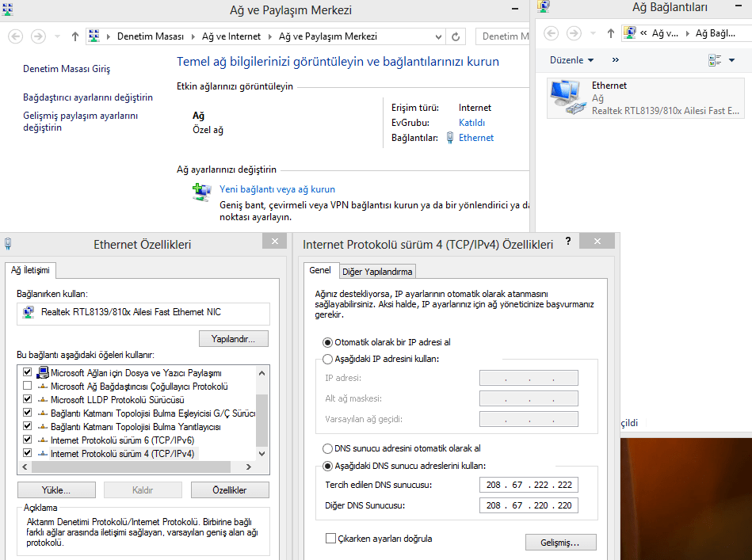Click the file sharing service icon in list
This screenshot has height=560, width=752.
coord(43,372)
